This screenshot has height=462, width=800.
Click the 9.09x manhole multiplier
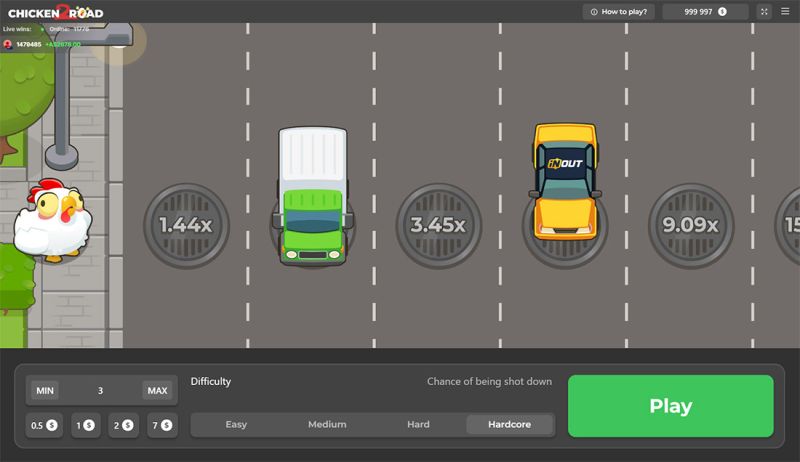point(690,225)
